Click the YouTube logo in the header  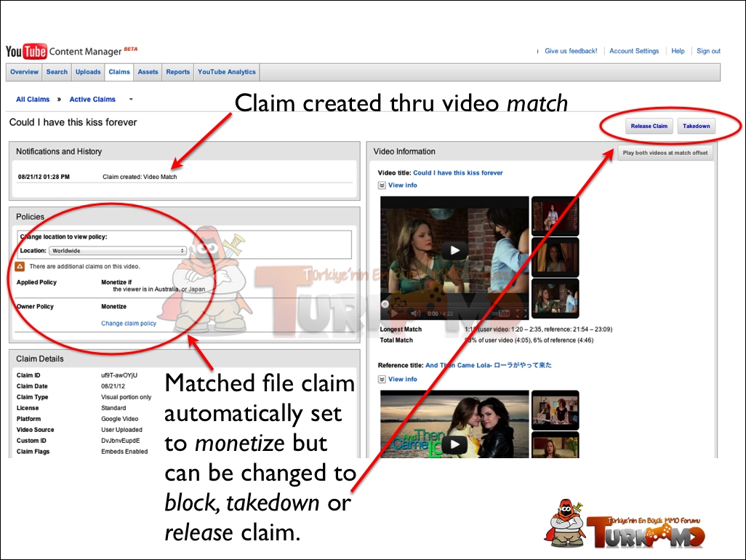[x=26, y=51]
